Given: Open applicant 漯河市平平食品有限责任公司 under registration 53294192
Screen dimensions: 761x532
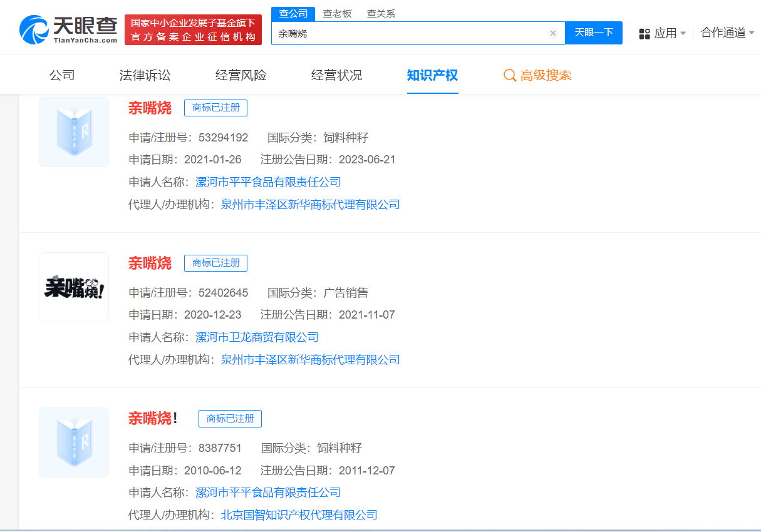Looking at the screenshot, I should (x=268, y=182).
